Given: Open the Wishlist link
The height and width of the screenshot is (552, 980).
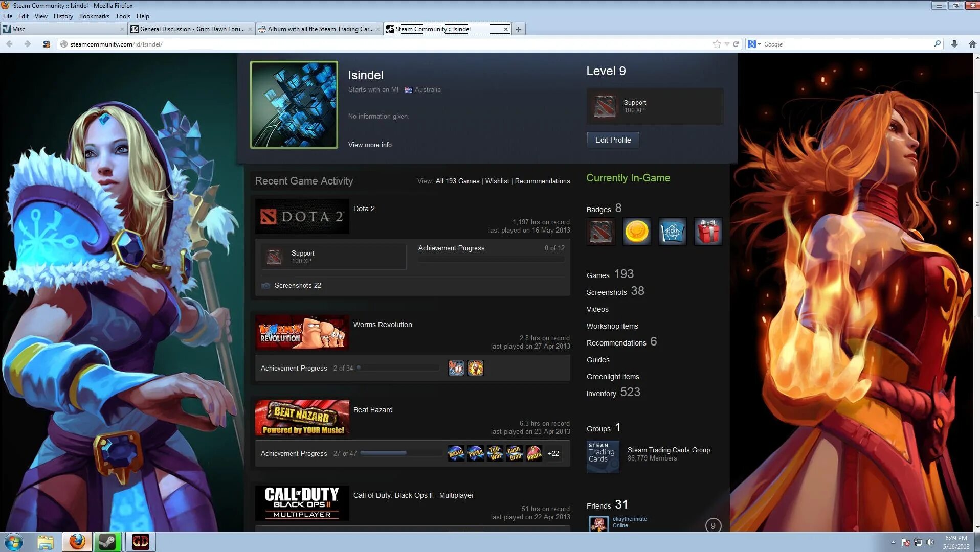Looking at the screenshot, I should click(497, 181).
